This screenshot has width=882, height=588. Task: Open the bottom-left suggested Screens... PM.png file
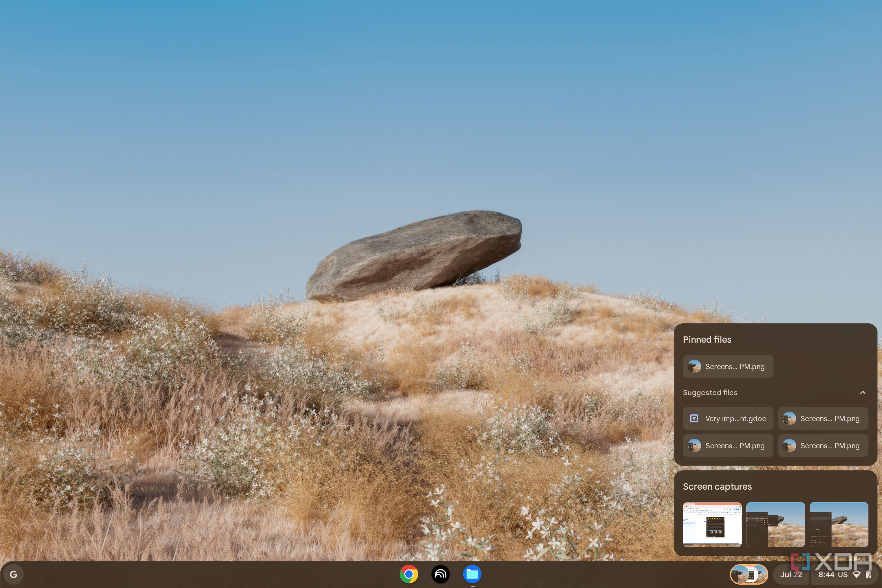[x=728, y=446]
